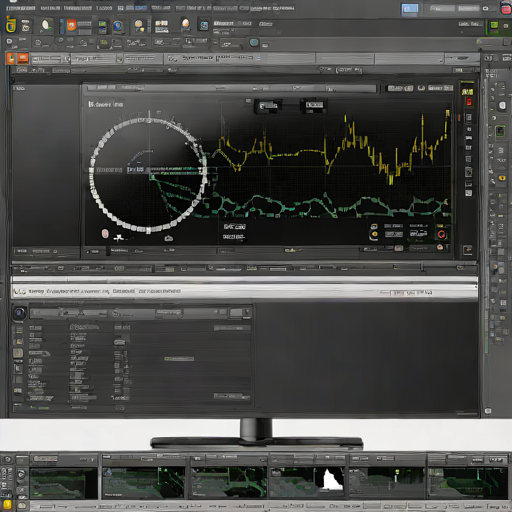Expand the dropdown arrow at end of gray bar

point(441,60)
